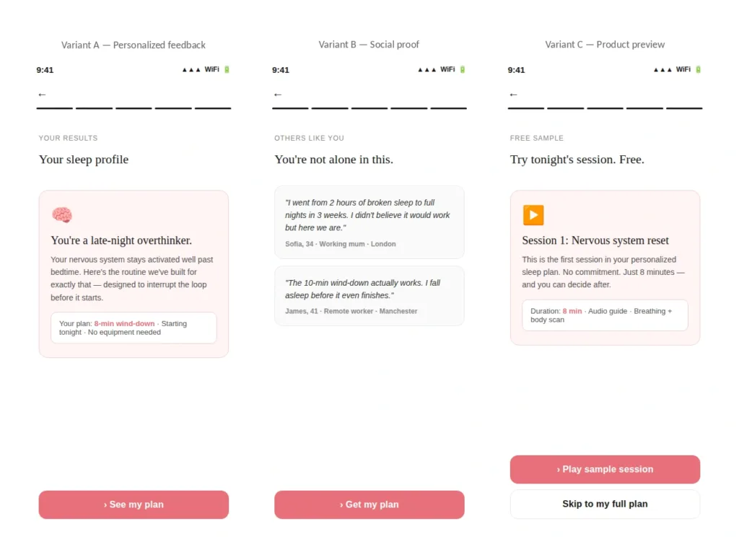Viewport: 739px width, 560px height.
Task: Click the Your plan details box on Variant A
Action: coord(133,328)
